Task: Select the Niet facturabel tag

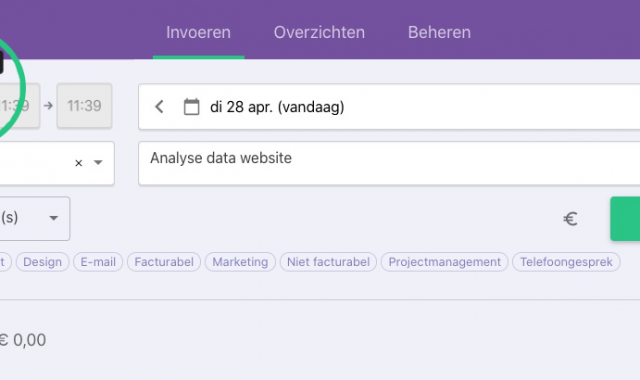Action: click(x=328, y=262)
